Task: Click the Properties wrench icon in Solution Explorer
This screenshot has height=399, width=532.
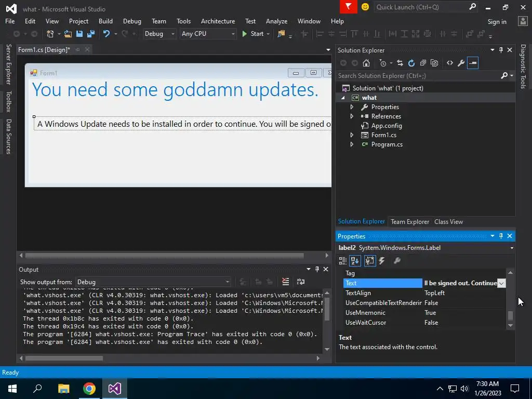Action: pyautogui.click(x=461, y=63)
